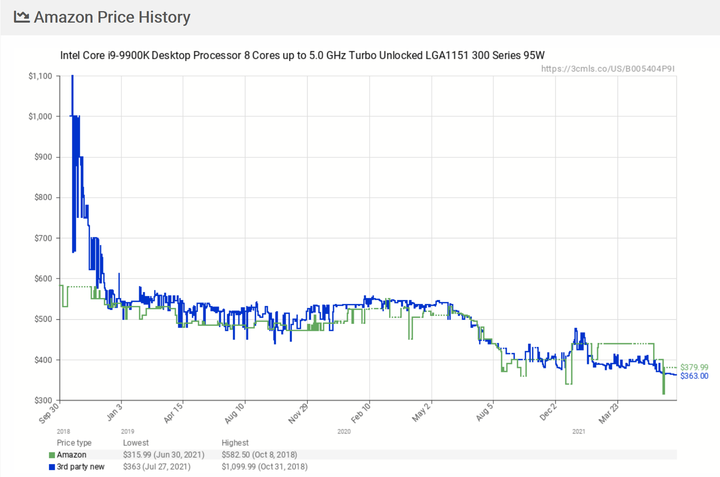
Task: Click the green Amazon legend swatch
Action: click(52, 455)
